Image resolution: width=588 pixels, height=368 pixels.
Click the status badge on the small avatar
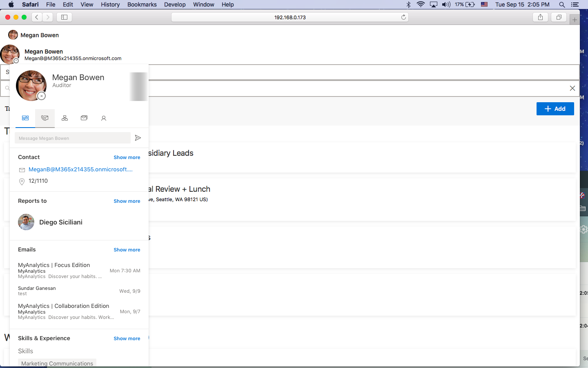tap(16, 60)
